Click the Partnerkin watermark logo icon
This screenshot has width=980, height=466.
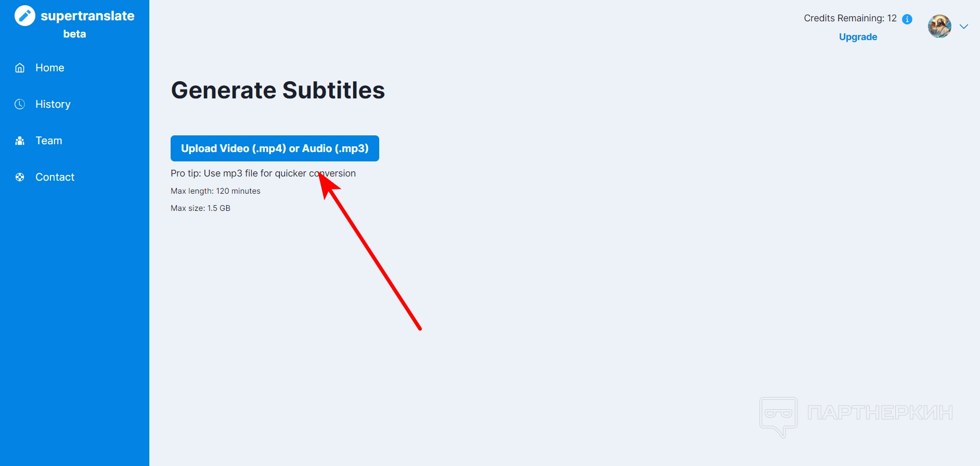pyautogui.click(x=778, y=416)
